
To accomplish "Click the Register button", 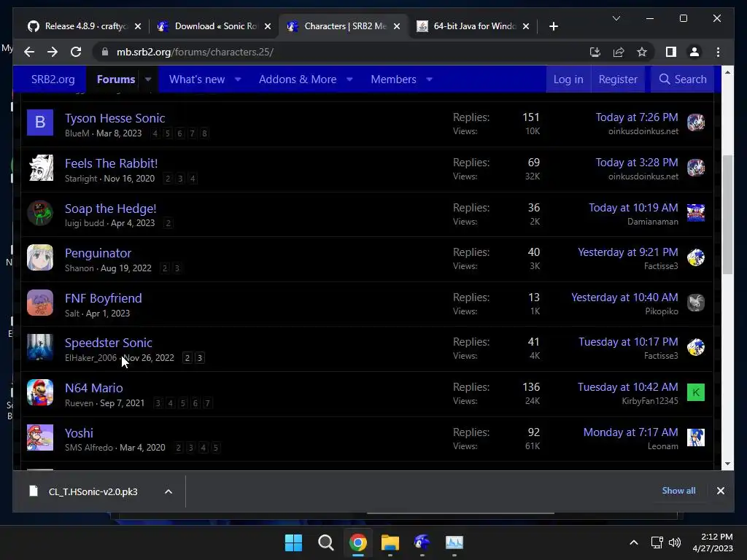I will [618, 79].
